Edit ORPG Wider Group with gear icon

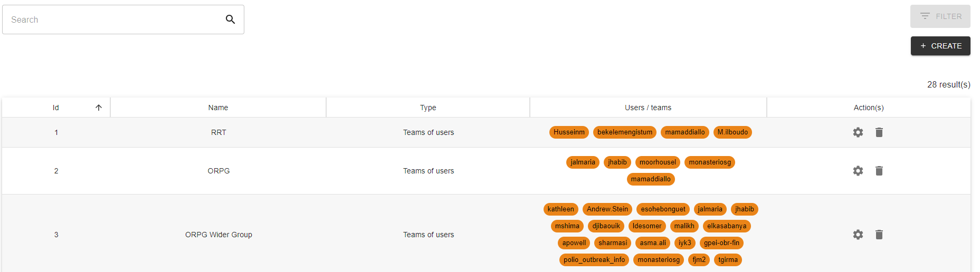[x=858, y=235]
